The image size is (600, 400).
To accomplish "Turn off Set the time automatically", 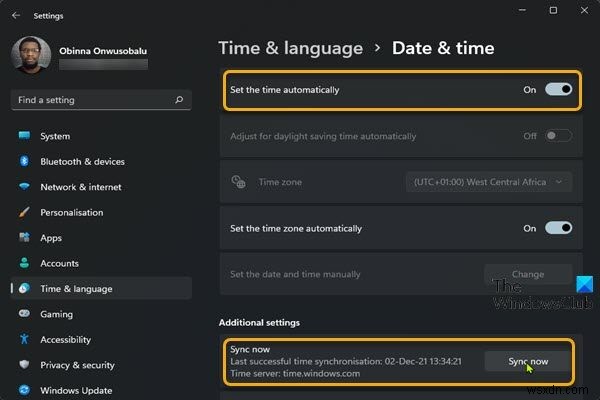I will (558, 90).
